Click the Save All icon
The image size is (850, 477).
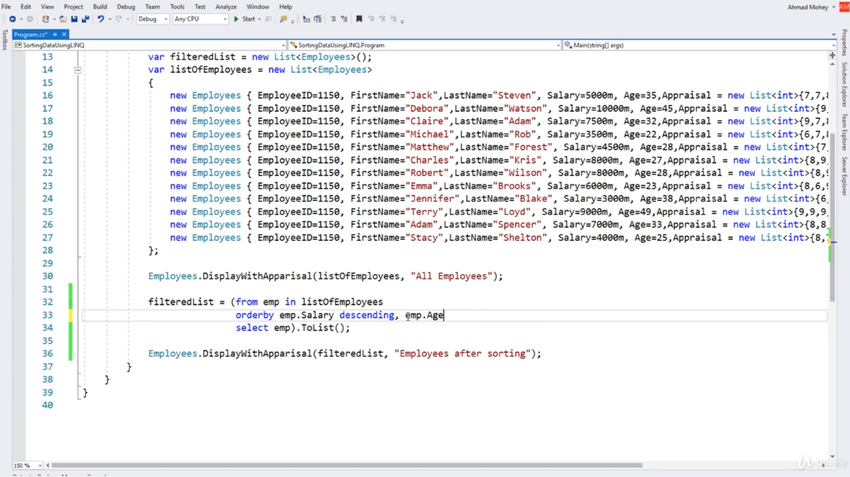click(85, 19)
